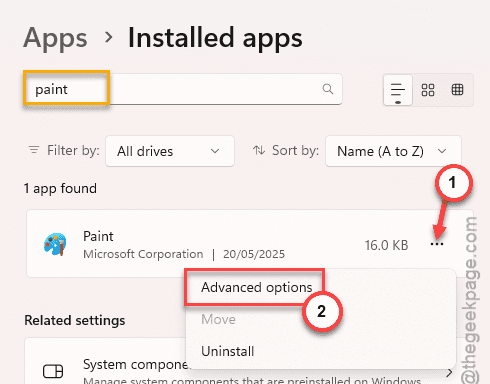Select Uninstall from the context menu
490x384 pixels.
click(228, 351)
